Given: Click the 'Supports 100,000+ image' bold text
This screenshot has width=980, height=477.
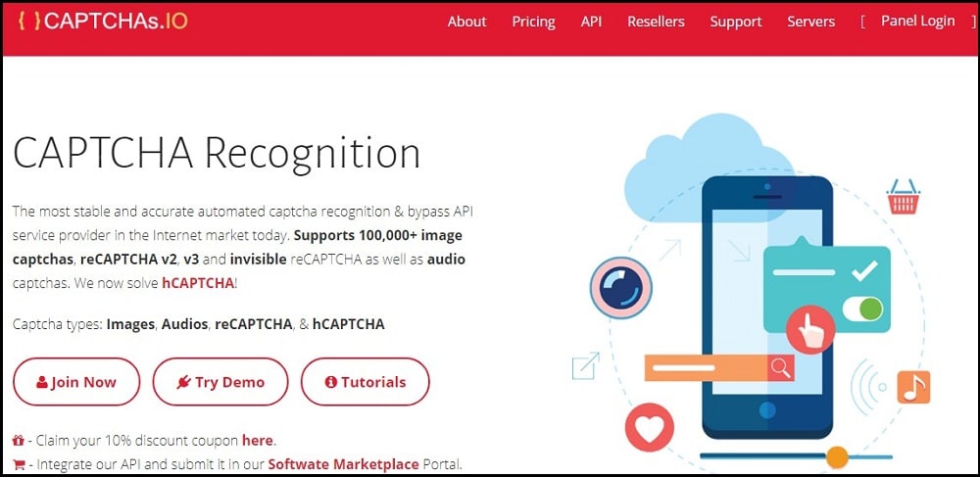Looking at the screenshot, I should [377, 236].
